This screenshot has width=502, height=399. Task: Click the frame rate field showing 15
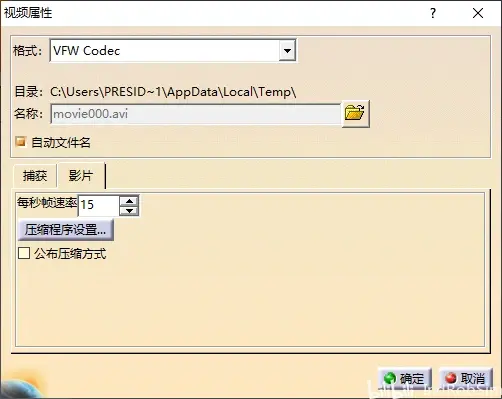click(x=99, y=205)
